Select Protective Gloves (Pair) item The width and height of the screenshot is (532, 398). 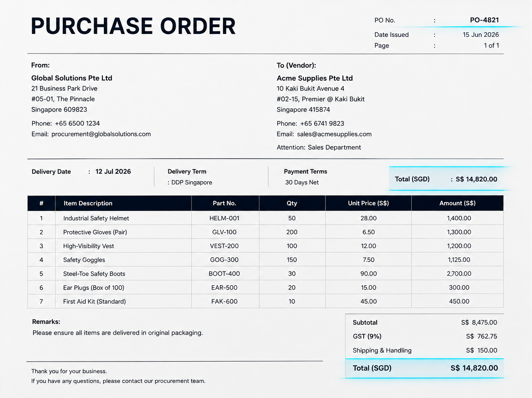[95, 232]
